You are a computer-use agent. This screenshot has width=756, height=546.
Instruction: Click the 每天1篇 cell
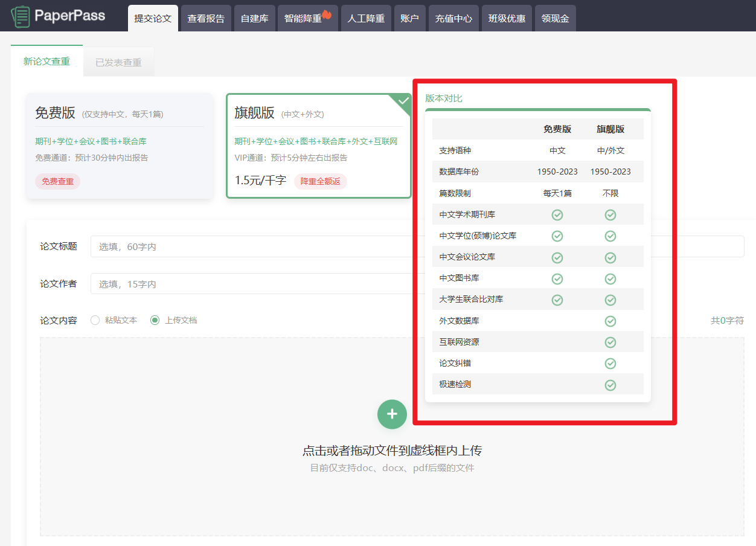tap(557, 193)
